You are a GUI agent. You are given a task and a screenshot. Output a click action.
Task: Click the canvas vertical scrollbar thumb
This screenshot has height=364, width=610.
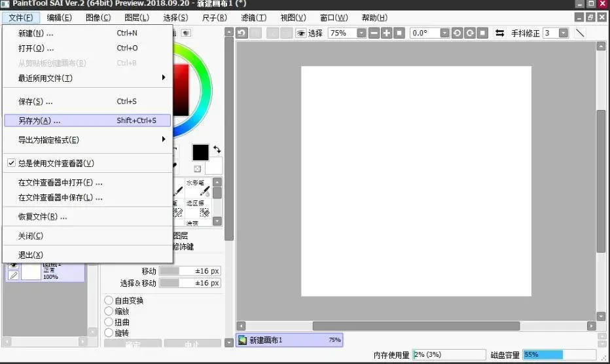601,181
